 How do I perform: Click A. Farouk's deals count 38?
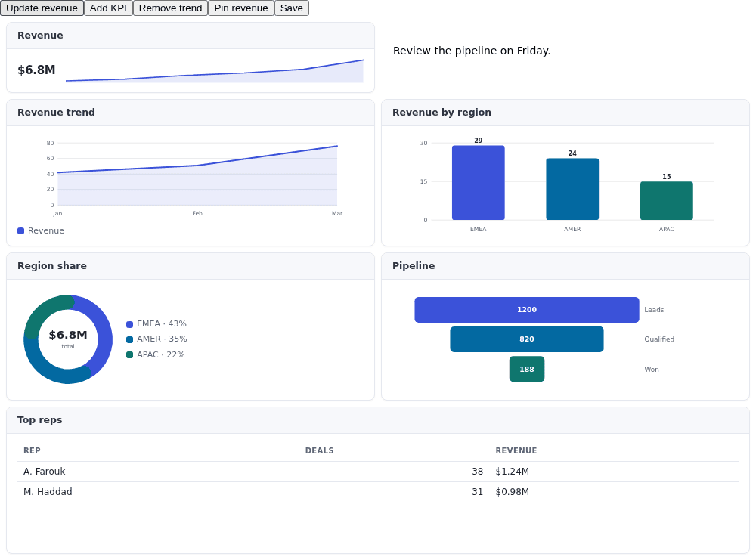point(477,472)
